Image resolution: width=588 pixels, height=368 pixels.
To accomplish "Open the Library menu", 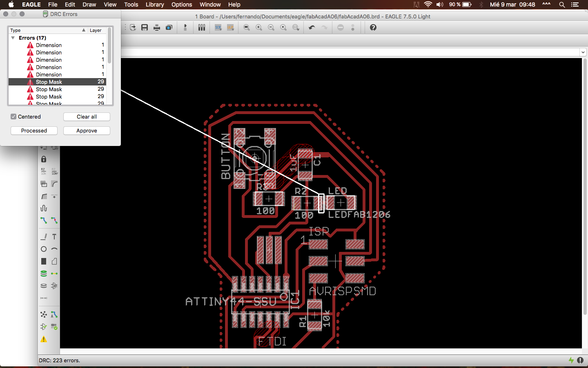I will coord(155,4).
